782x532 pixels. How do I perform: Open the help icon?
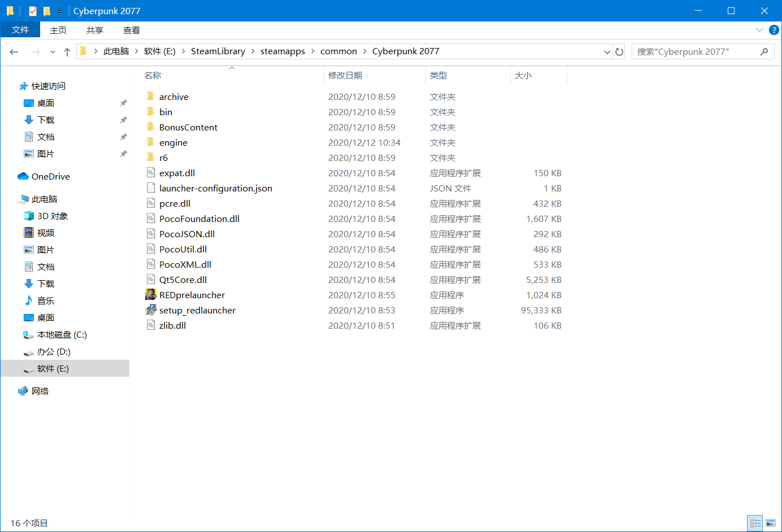[774, 30]
